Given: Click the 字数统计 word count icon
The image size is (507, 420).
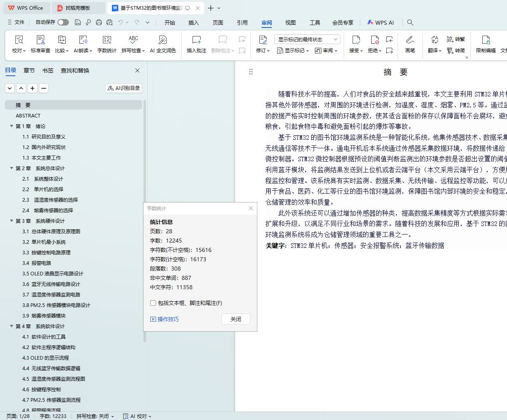Looking at the screenshot, I should (x=107, y=40).
